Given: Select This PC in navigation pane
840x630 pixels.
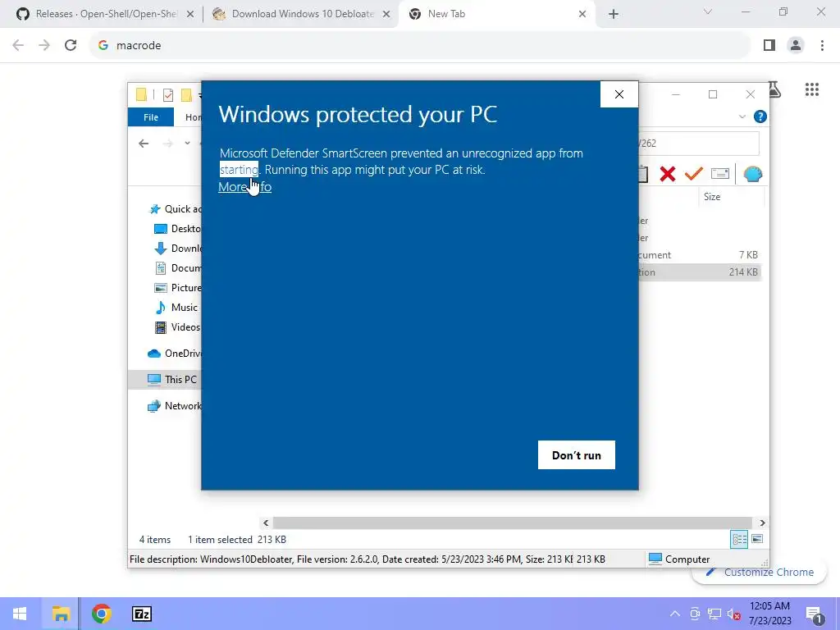Looking at the screenshot, I should click(x=165, y=379).
